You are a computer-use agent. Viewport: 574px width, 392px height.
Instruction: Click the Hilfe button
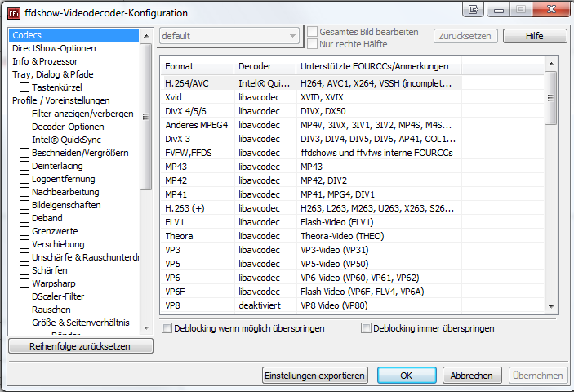(x=534, y=36)
